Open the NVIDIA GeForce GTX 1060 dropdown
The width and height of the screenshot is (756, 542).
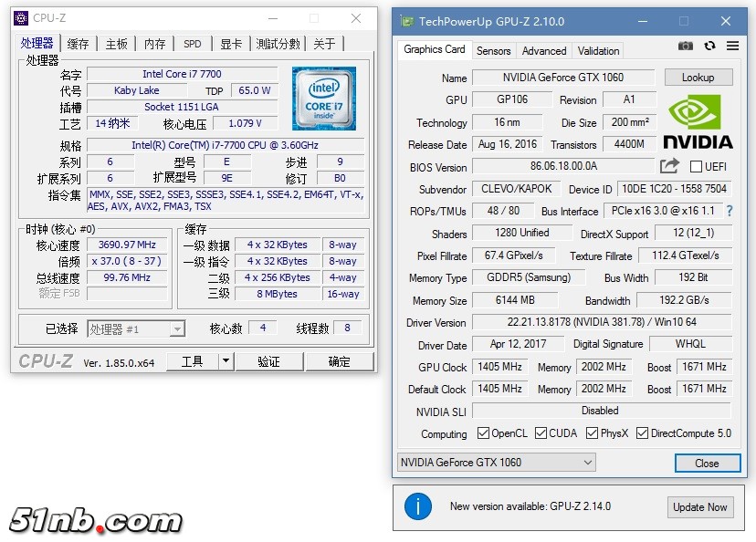click(x=497, y=463)
